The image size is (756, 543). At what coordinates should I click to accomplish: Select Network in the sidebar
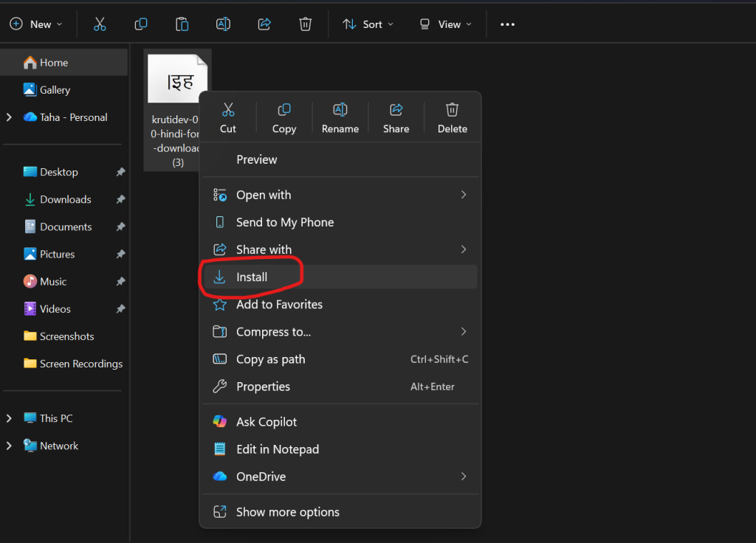[51, 446]
